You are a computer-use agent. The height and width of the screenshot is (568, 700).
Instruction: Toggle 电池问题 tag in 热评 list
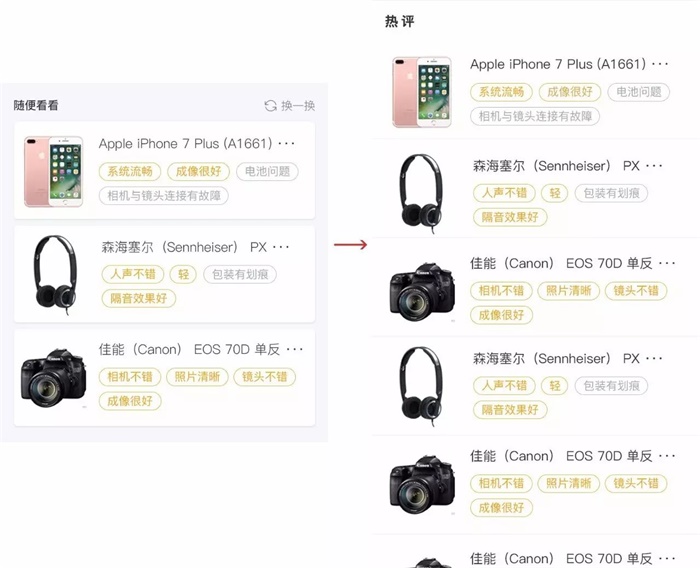click(x=639, y=92)
